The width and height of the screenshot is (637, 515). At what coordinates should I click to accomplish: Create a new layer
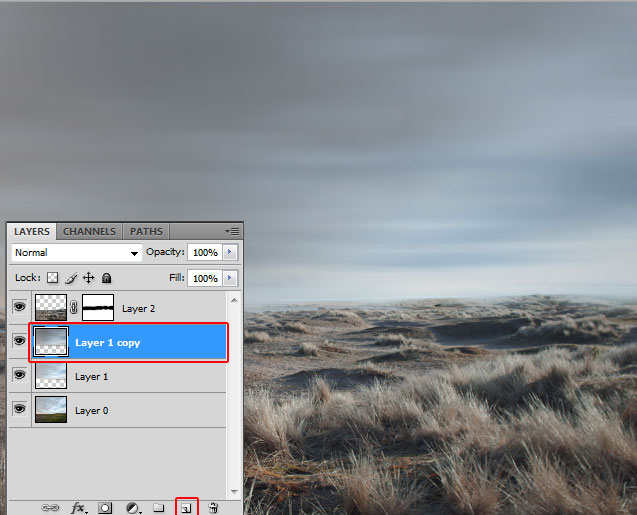(x=186, y=508)
